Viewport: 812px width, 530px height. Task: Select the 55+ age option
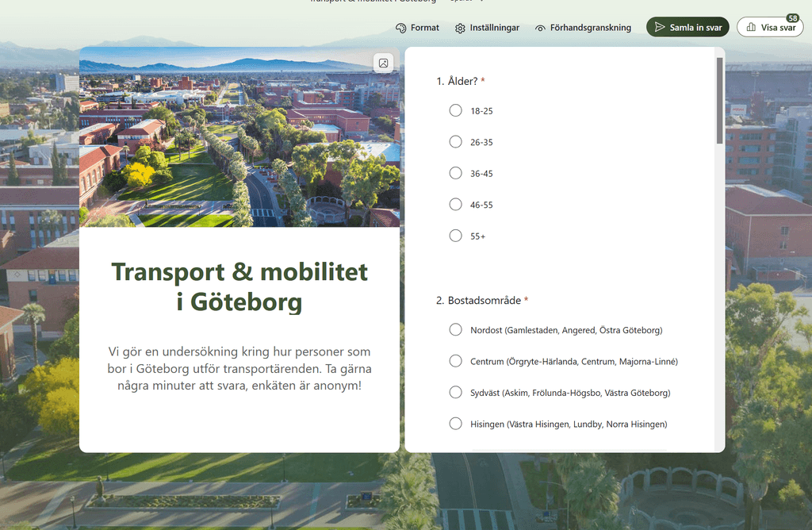[456, 236]
